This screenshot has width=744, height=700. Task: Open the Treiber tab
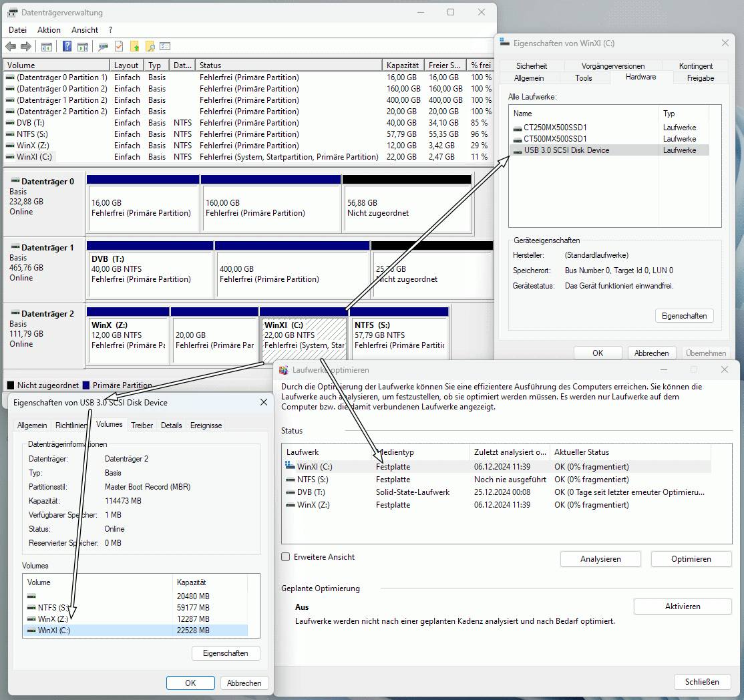tap(142, 425)
